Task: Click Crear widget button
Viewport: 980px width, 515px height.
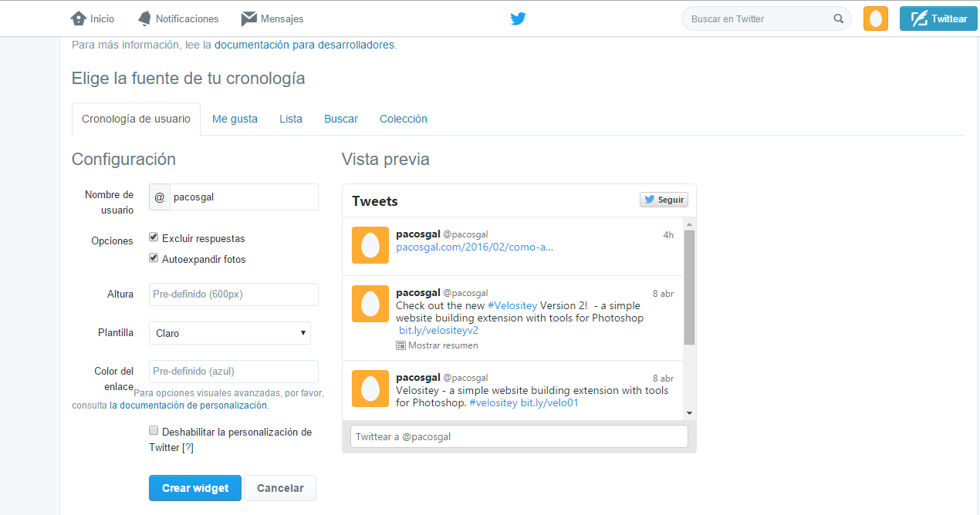Action: pos(195,488)
